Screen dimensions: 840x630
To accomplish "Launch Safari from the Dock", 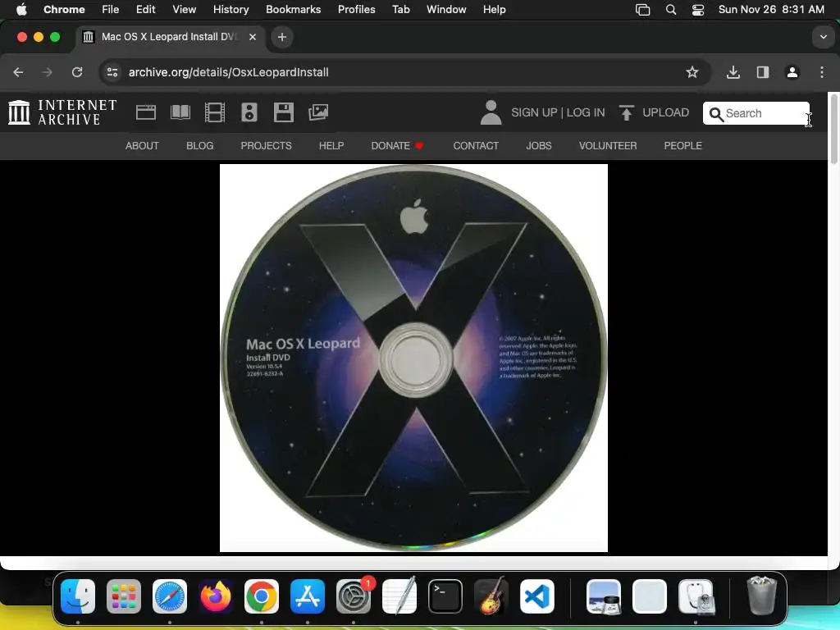I will tap(170, 596).
